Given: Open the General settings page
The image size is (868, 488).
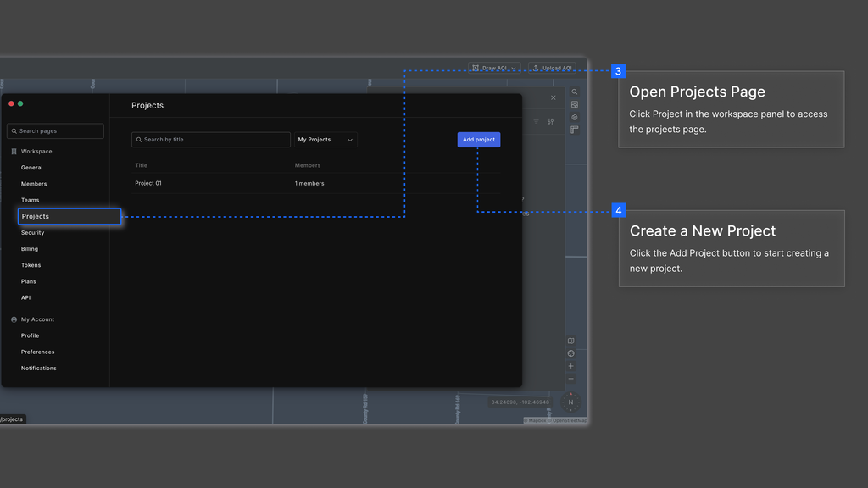Looking at the screenshot, I should click(31, 168).
